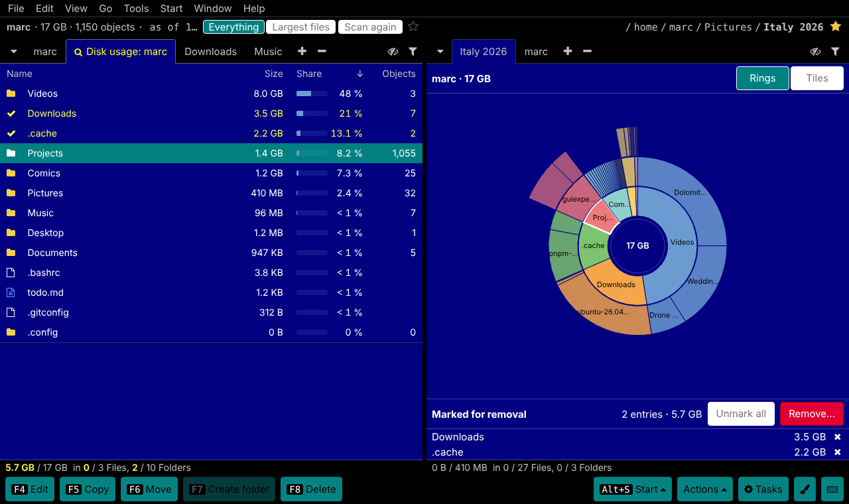849x504 pixels.
Task: Click the bookmark star in the path bar
Action: tap(836, 27)
